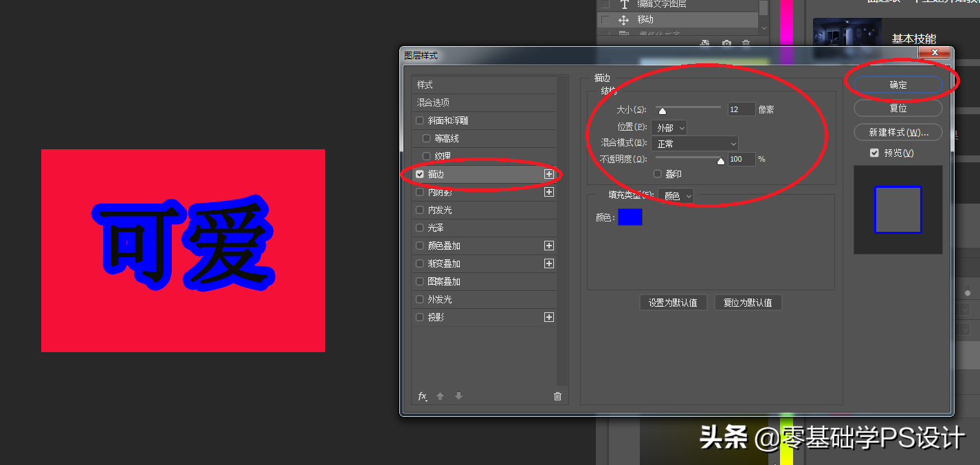Open the 混合模式 dropdown showing 正常
980x465 pixels.
695,144
